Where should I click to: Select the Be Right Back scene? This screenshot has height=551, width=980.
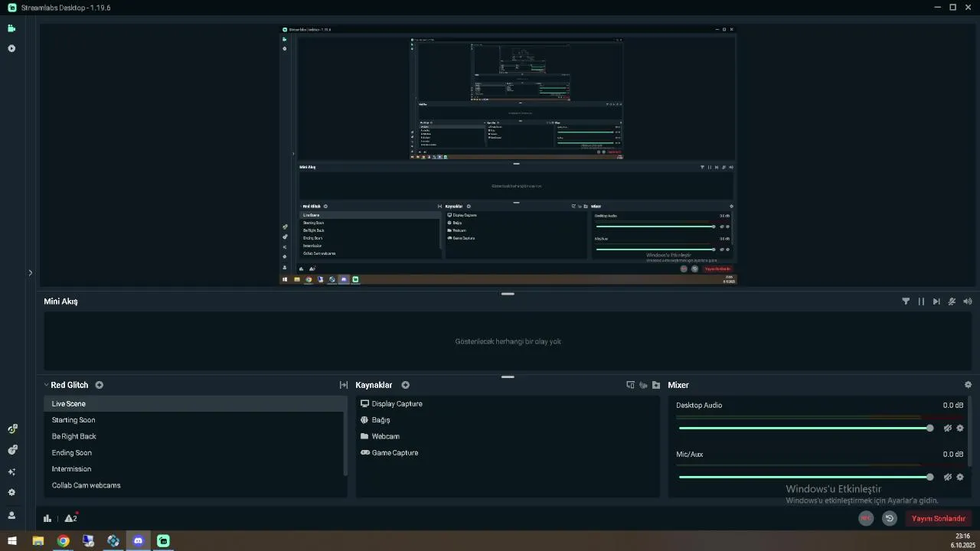pos(194,436)
